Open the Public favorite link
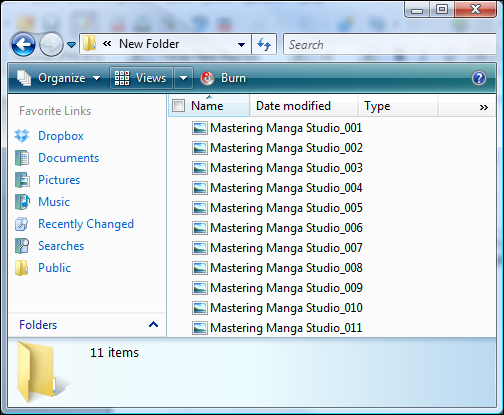The height and width of the screenshot is (415, 504). (x=54, y=268)
